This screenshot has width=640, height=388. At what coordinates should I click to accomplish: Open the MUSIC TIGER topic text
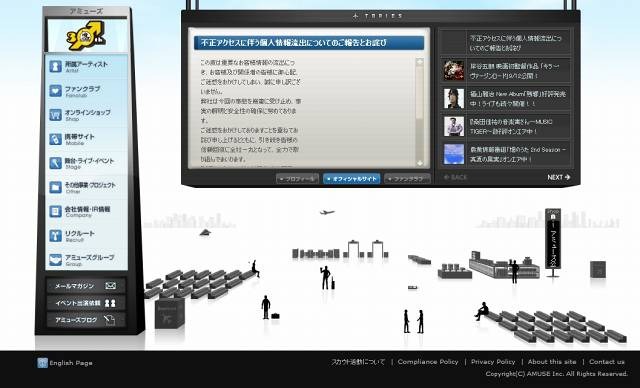511,126
